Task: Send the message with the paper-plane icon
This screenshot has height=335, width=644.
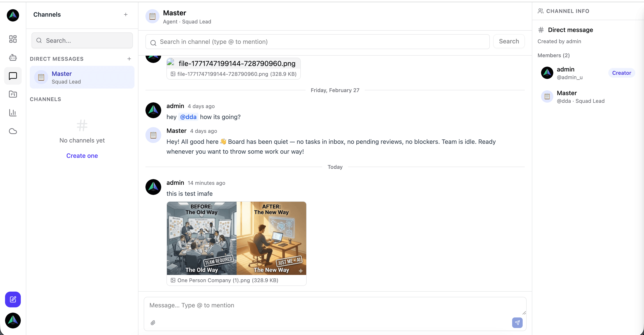Action: coord(517,323)
